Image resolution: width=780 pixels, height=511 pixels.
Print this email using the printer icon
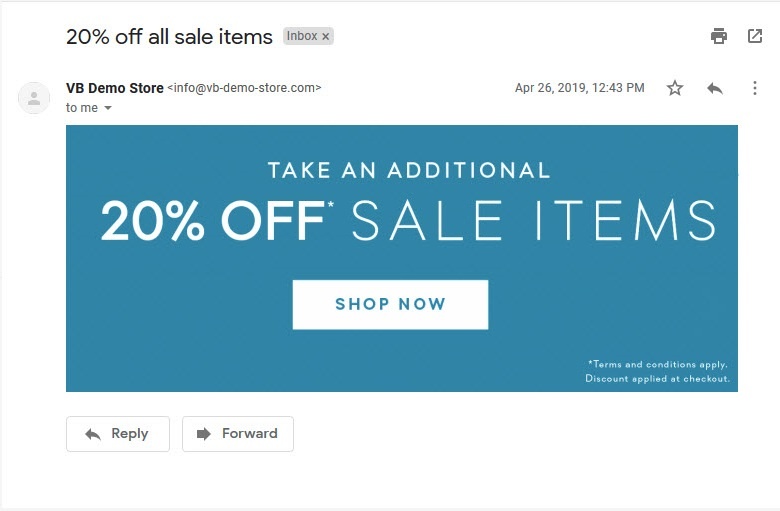coord(719,37)
